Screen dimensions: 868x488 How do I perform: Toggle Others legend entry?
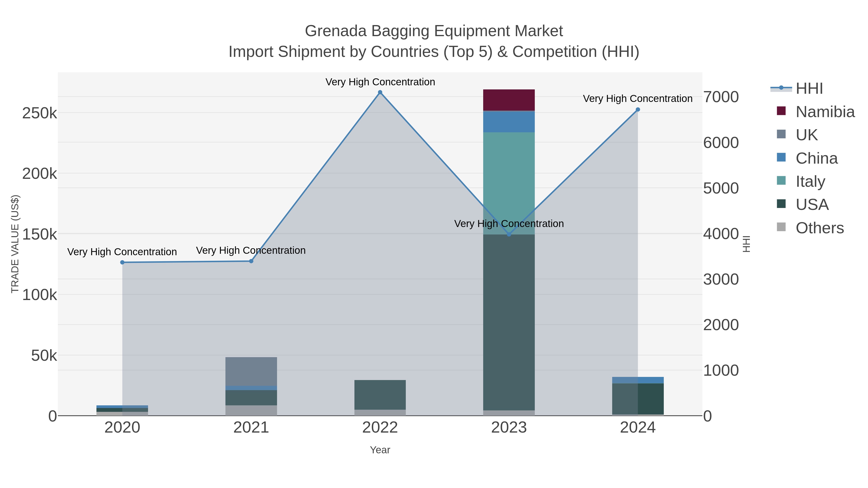(810, 228)
